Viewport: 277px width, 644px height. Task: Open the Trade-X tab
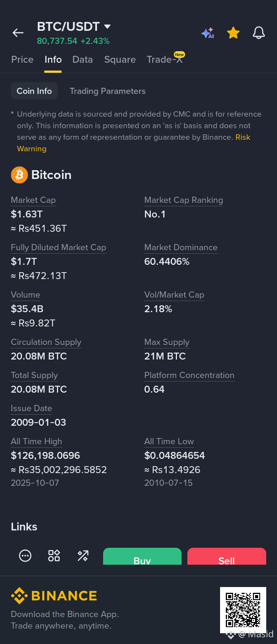[165, 59]
